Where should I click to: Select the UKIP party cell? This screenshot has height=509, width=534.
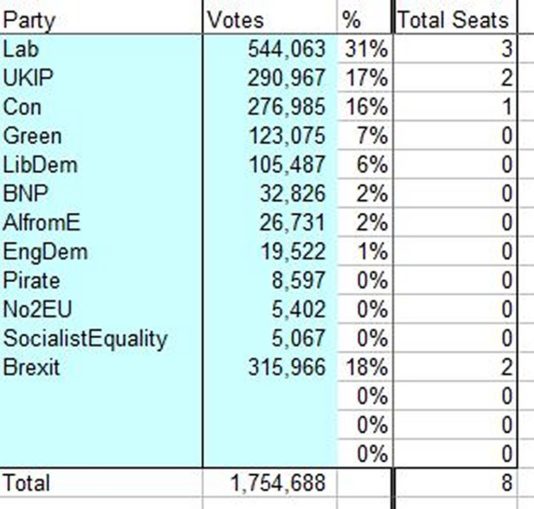coord(101,78)
